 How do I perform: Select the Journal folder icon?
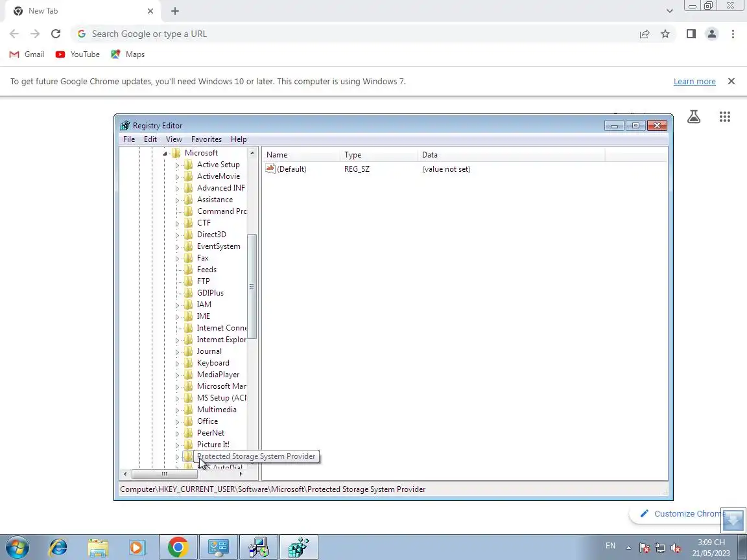click(x=189, y=351)
